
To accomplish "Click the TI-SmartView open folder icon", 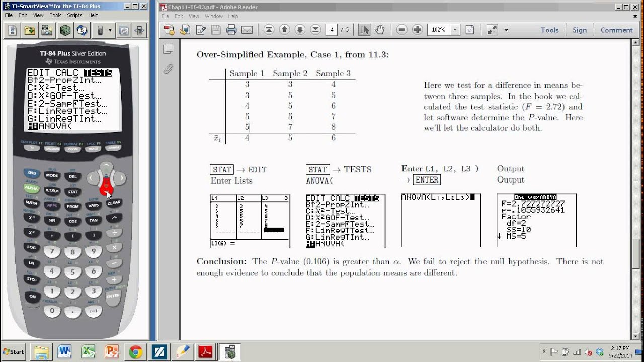I will click(x=30, y=30).
